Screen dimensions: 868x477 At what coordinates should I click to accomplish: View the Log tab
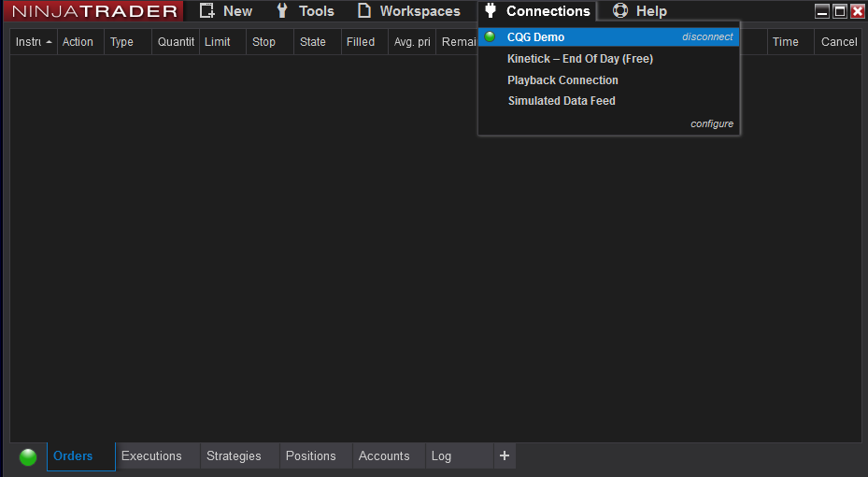pyautogui.click(x=441, y=456)
